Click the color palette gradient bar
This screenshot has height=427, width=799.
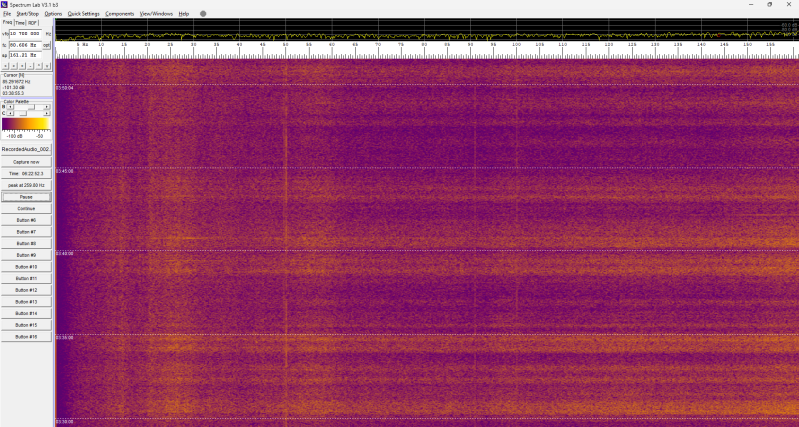coord(25,124)
